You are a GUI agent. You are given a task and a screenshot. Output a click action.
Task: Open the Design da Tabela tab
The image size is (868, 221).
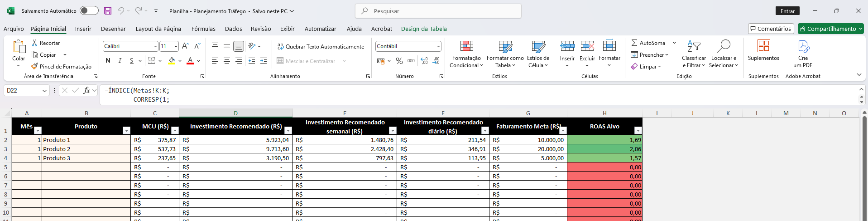424,29
